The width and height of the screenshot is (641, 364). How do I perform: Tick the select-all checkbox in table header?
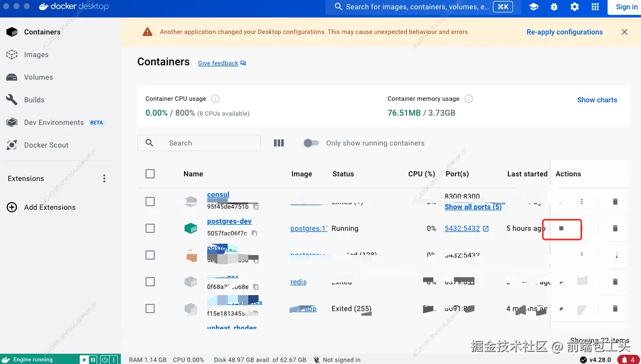pos(150,174)
